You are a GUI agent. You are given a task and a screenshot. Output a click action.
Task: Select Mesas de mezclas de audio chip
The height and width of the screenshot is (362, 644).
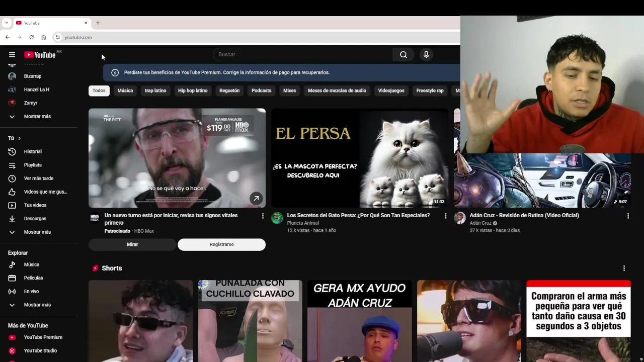(337, 90)
